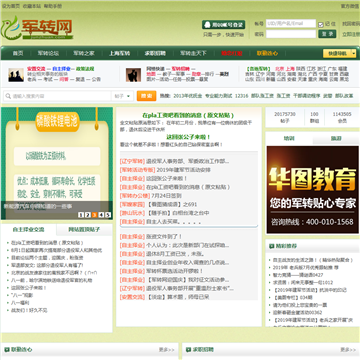The width and height of the screenshot is (360, 360).
Task: Click the 军转网 bird logo
Action: click(36, 28)
